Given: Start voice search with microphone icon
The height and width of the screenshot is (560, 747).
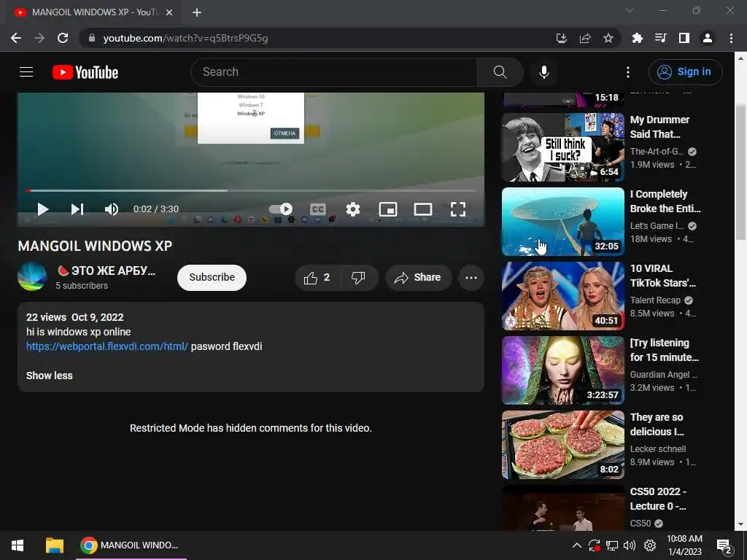Looking at the screenshot, I should (544, 72).
